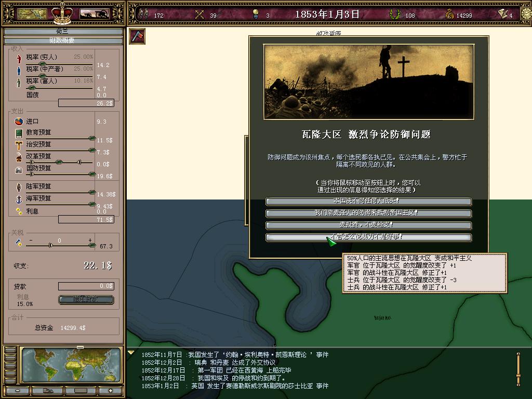The width and height of the screenshot is (532, 399).
Task: Open the gear options icon in top corner
Action: [x=527, y=14]
